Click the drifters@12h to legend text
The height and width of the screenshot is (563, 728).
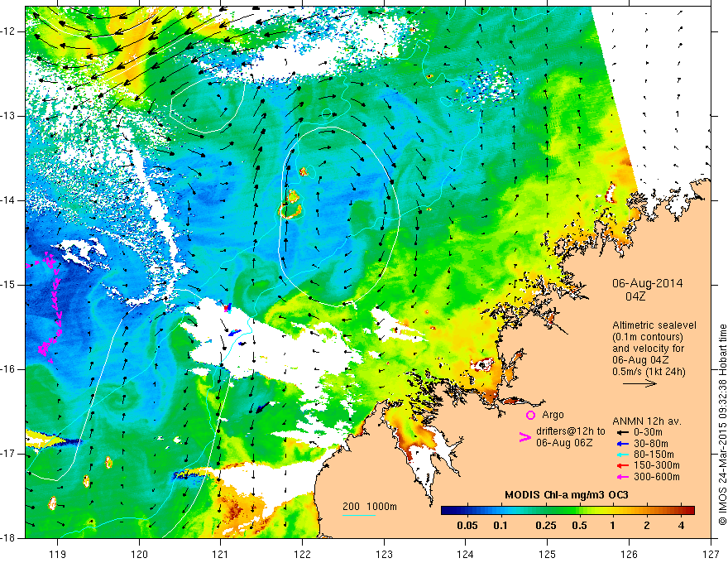pyautogui.click(x=571, y=431)
